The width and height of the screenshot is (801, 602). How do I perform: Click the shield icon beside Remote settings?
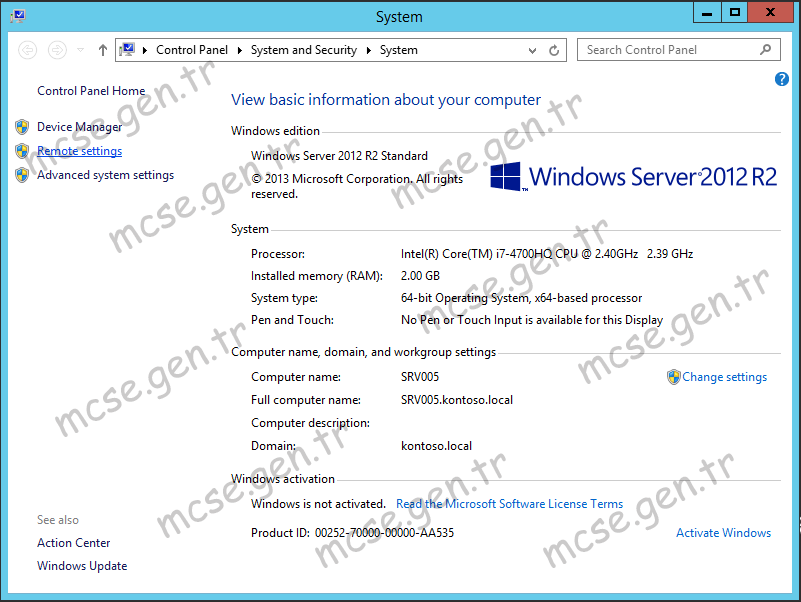click(22, 151)
